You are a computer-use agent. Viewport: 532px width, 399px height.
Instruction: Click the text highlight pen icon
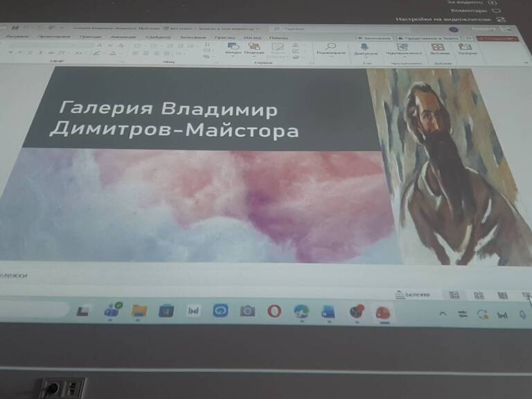[x=97, y=53]
